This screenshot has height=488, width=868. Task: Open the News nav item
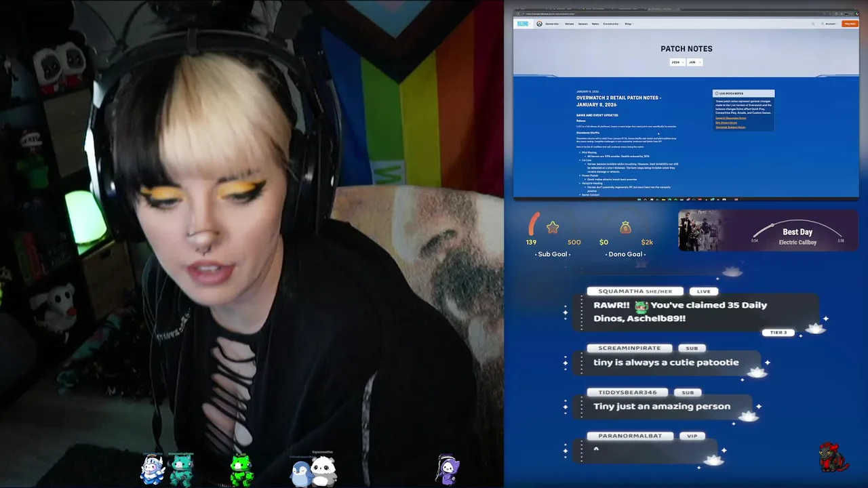(595, 24)
